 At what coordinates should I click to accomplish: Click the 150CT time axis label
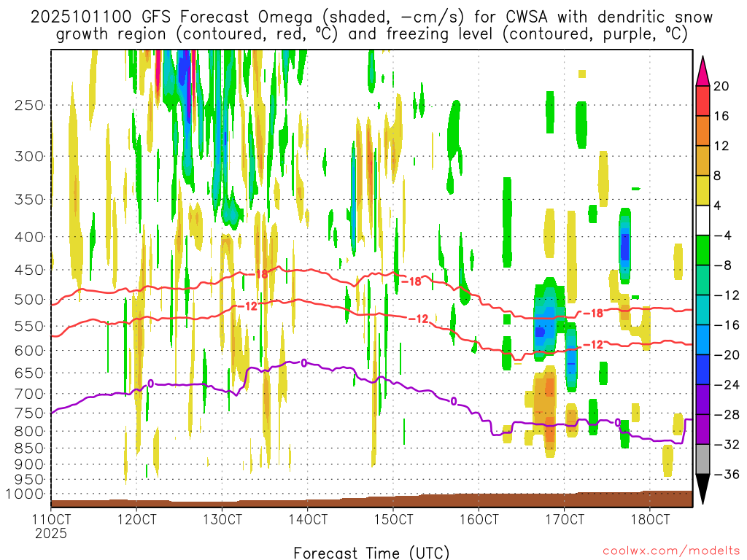[393, 519]
